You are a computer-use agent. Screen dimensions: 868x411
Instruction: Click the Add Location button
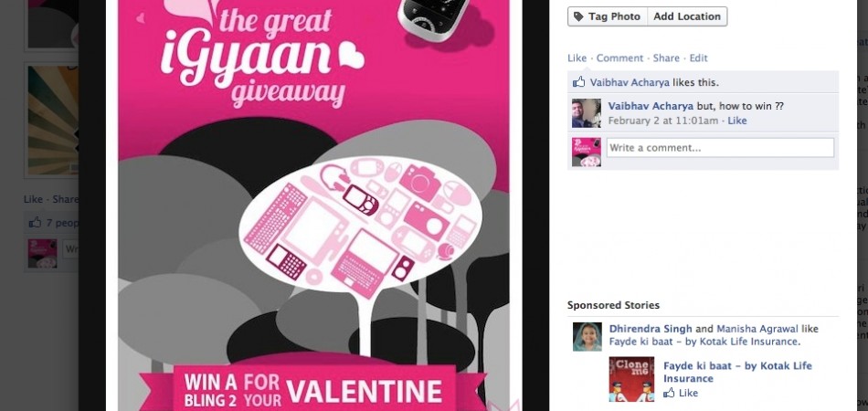(687, 16)
